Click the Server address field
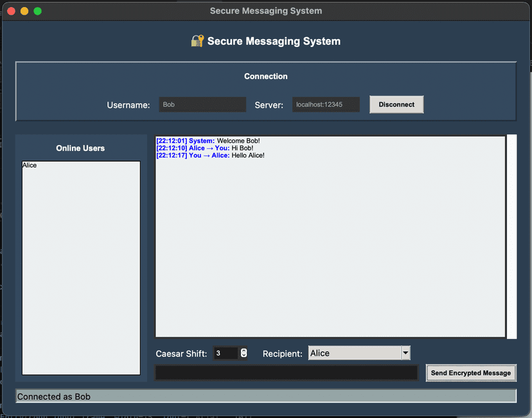 click(x=326, y=103)
